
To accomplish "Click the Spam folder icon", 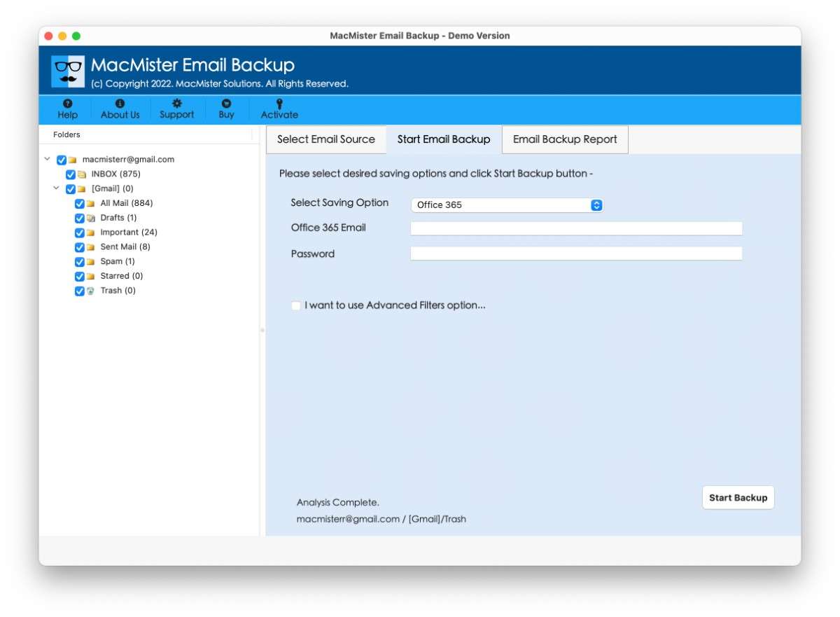I will (x=90, y=262).
